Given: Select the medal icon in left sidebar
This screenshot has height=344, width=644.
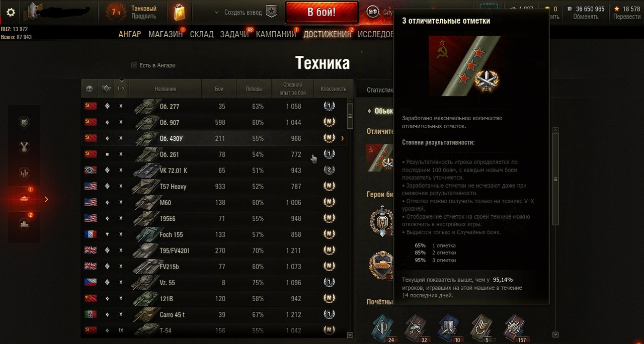Looking at the screenshot, I should tap(24, 147).
